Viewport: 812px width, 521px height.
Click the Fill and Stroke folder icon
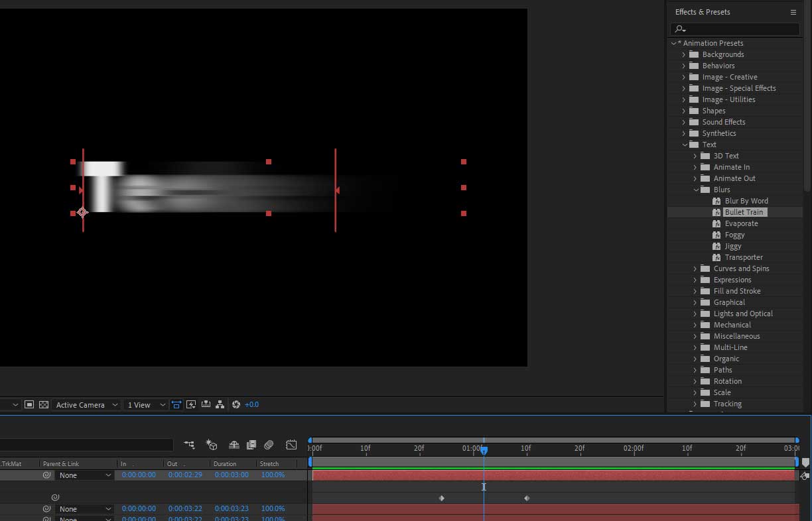[x=705, y=291]
